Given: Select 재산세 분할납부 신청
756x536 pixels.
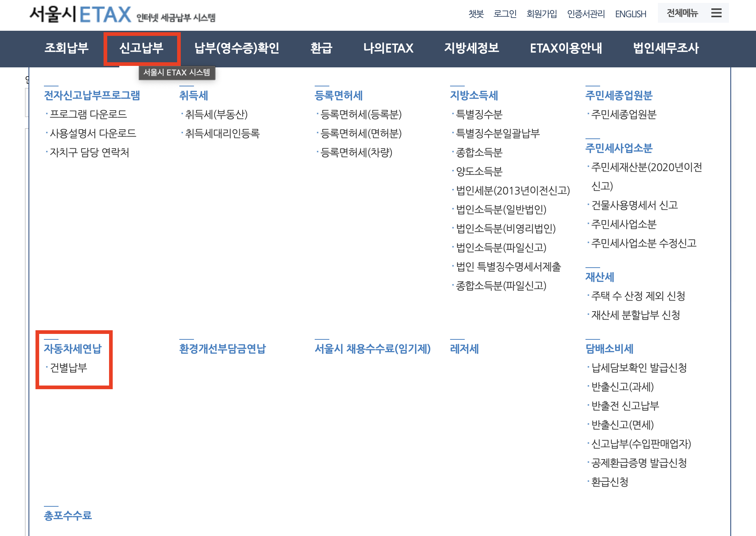Looking at the screenshot, I should 636,315.
